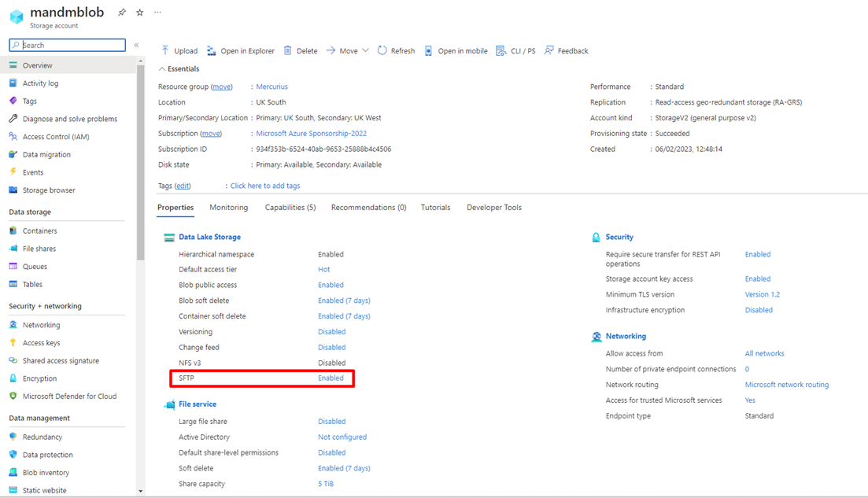Open Access keys in sidebar
868x498 pixels.
[42, 342]
